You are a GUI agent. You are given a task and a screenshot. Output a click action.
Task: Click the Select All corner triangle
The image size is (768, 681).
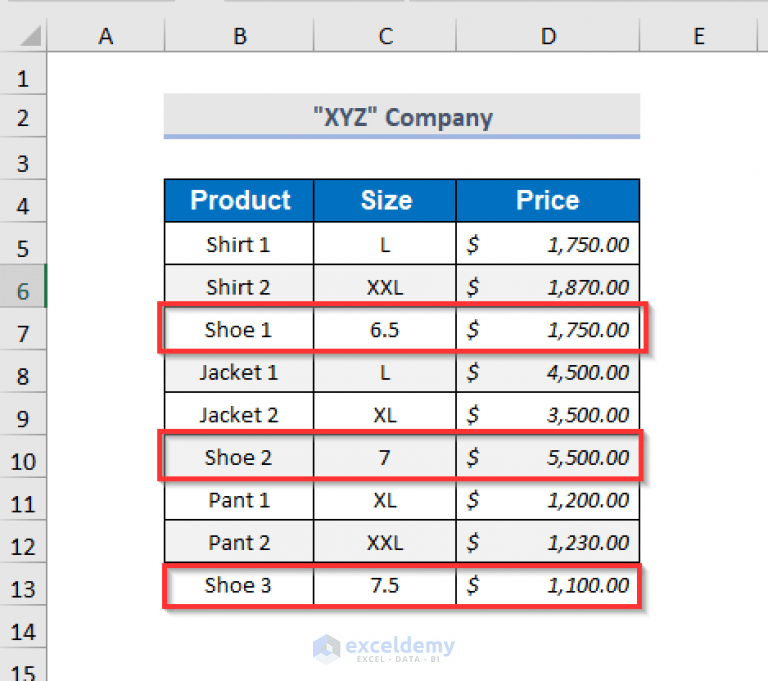(31, 36)
